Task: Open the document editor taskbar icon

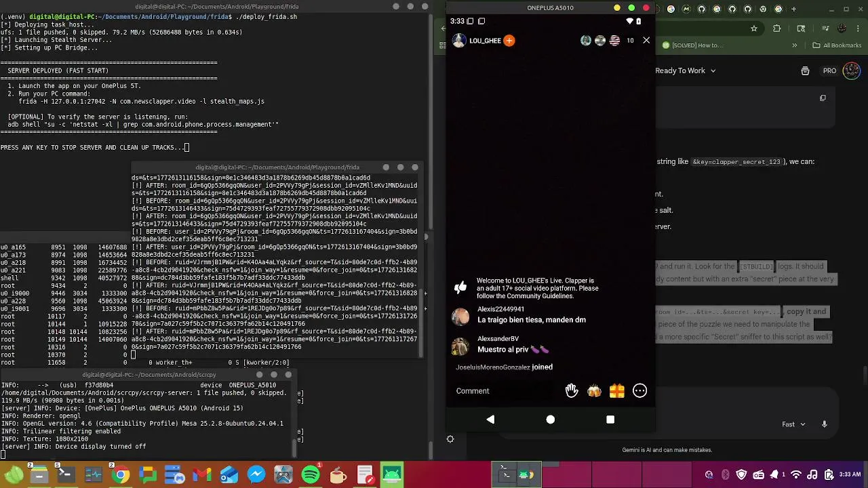Action: pos(365,475)
